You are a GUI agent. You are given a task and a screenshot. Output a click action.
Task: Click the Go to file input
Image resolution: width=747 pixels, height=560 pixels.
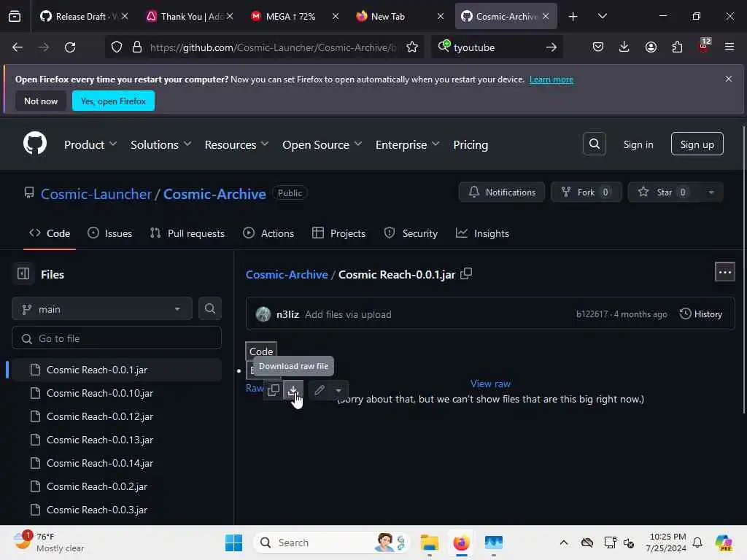[x=117, y=338]
